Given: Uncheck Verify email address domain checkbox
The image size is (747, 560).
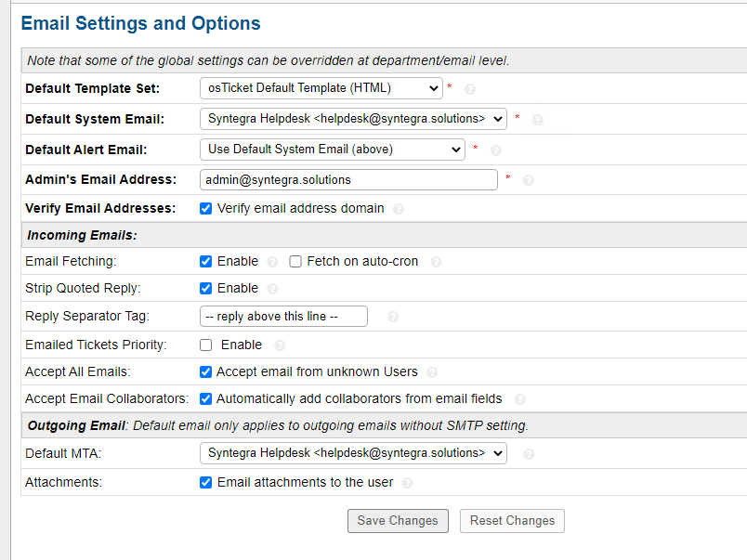Looking at the screenshot, I should (x=206, y=209).
